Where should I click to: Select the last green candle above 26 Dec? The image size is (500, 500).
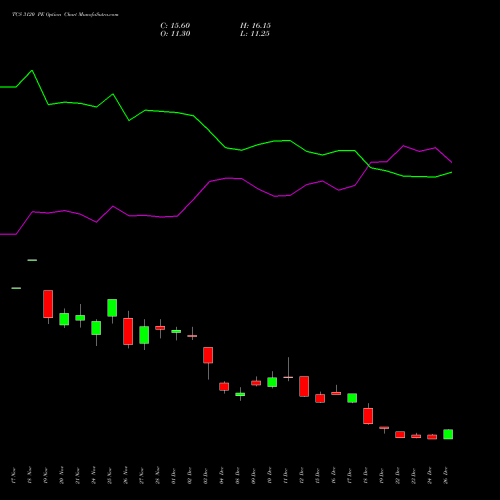point(448,434)
